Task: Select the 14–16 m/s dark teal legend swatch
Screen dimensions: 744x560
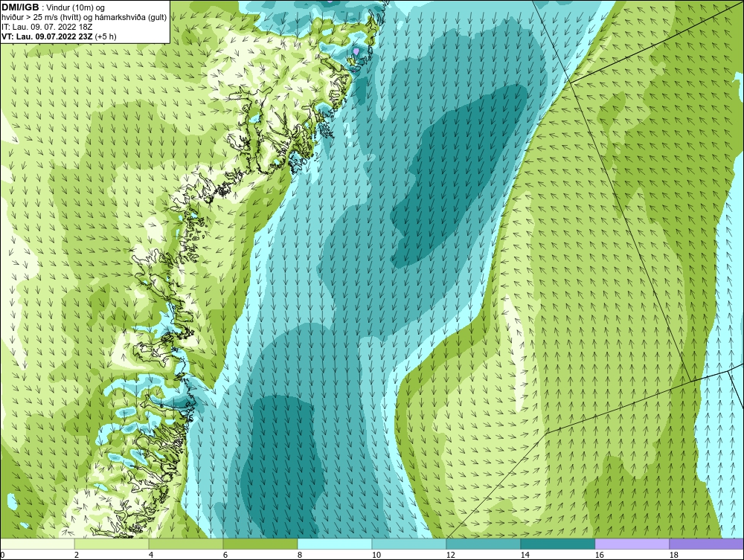Action: click(x=557, y=544)
